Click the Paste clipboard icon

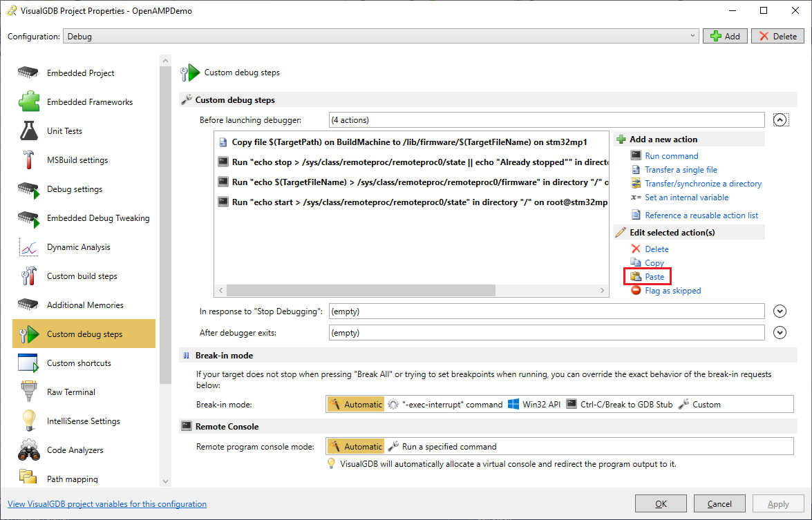pos(636,276)
